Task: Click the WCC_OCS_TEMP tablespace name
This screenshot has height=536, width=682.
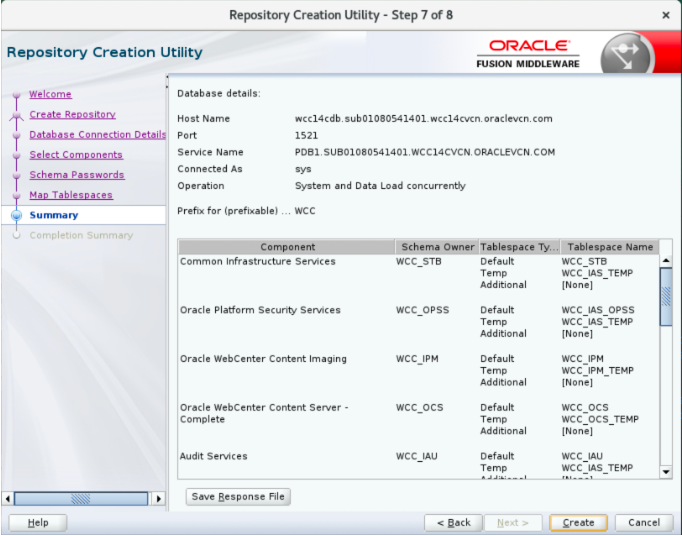Action: 600,419
